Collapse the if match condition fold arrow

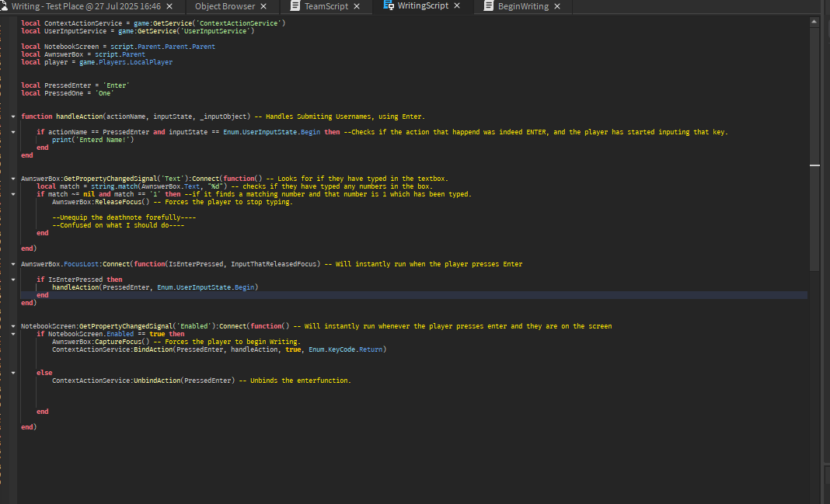[12, 193]
